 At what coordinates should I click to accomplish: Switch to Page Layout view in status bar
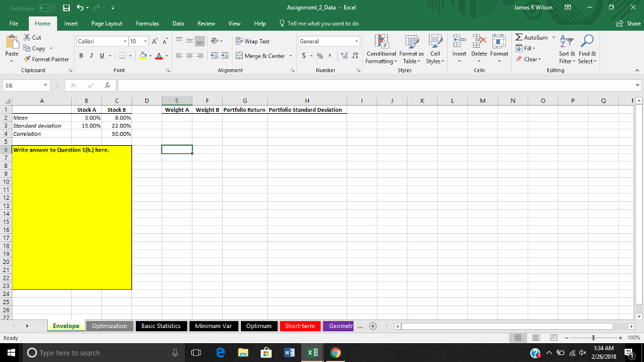click(x=536, y=337)
